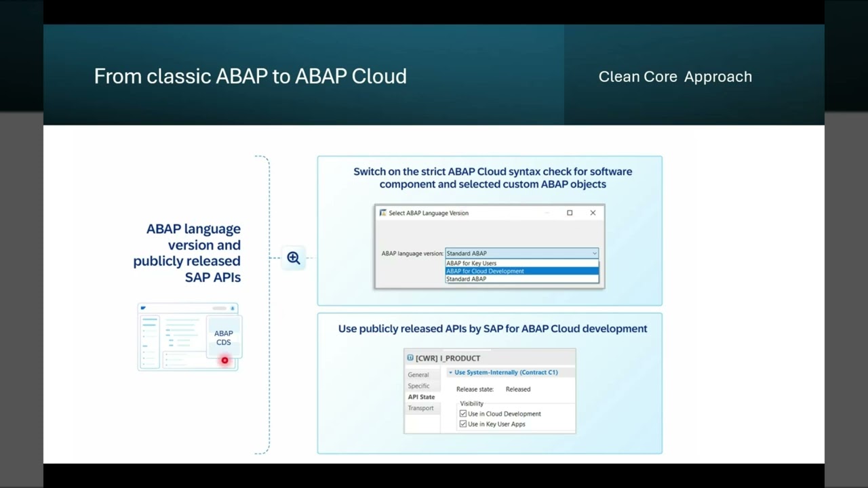Pick Standard ABAP from dropdown list
Viewport: 868px width, 488px height.
[x=521, y=279]
